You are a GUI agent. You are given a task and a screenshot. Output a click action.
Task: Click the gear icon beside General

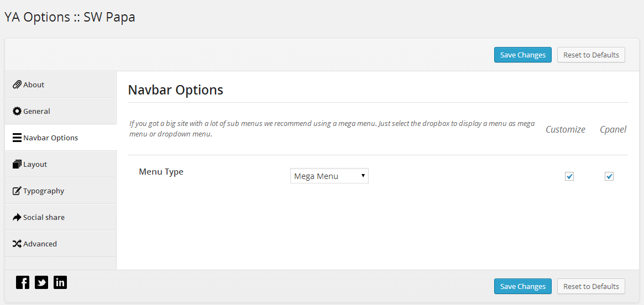pyautogui.click(x=17, y=111)
